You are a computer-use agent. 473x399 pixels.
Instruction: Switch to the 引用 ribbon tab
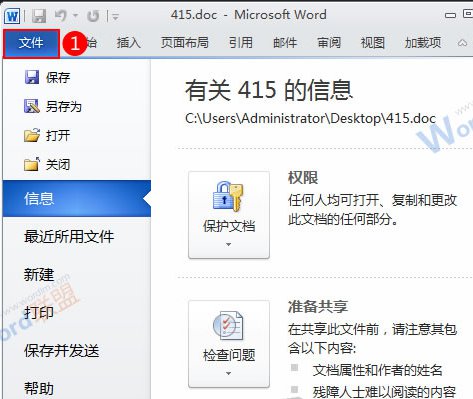(241, 43)
